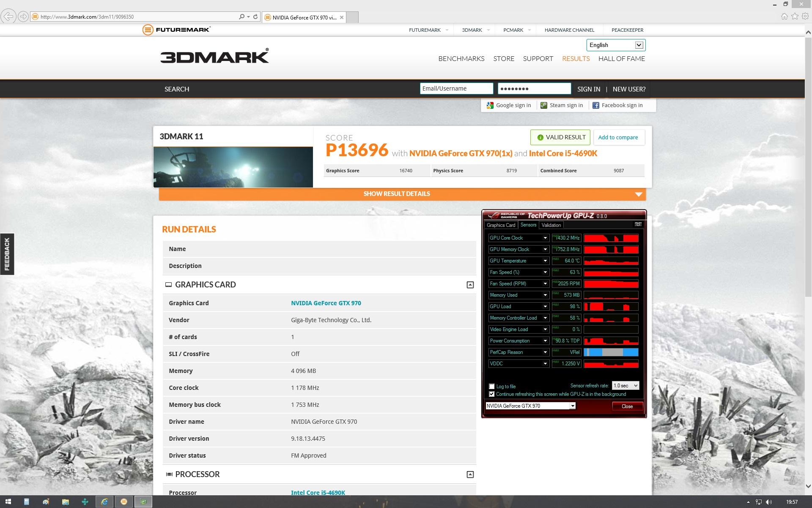Image resolution: width=812 pixels, height=508 pixels.
Task: Refresh the page with the reload icon
Action: pyautogui.click(x=255, y=17)
